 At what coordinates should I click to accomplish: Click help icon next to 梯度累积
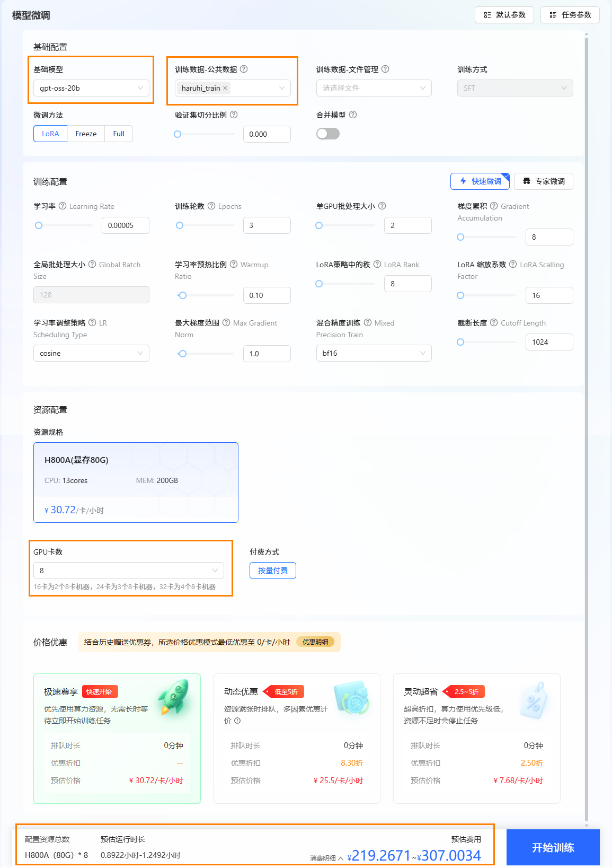pos(494,206)
